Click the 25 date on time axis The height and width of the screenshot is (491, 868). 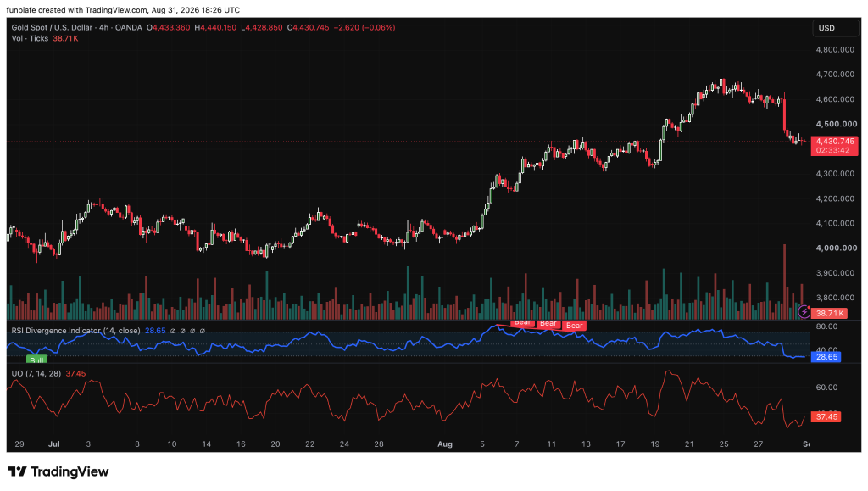click(724, 444)
